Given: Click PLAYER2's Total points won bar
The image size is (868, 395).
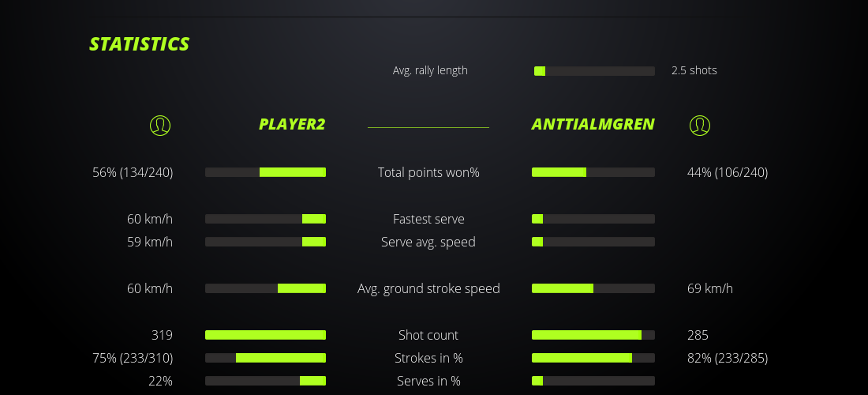Looking at the screenshot, I should (265, 172).
